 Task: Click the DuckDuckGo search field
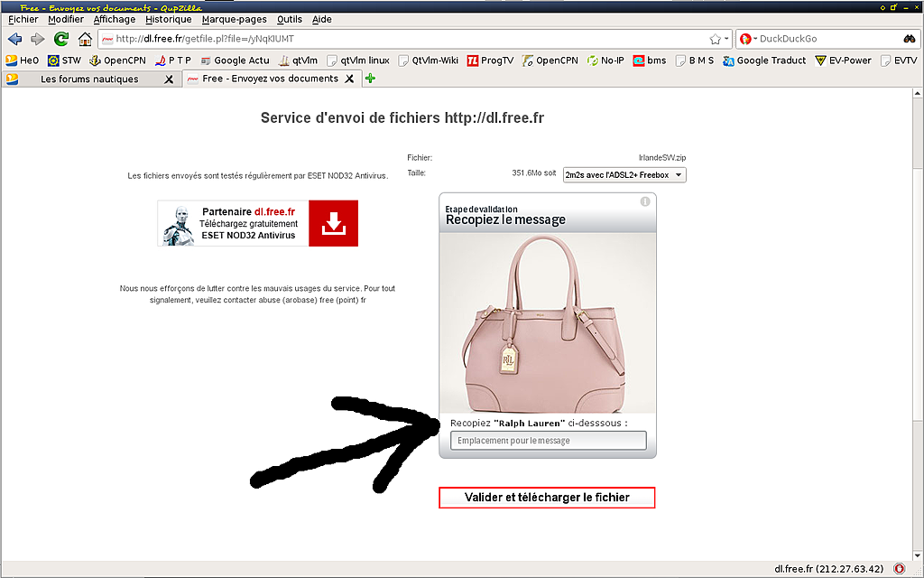(x=828, y=39)
